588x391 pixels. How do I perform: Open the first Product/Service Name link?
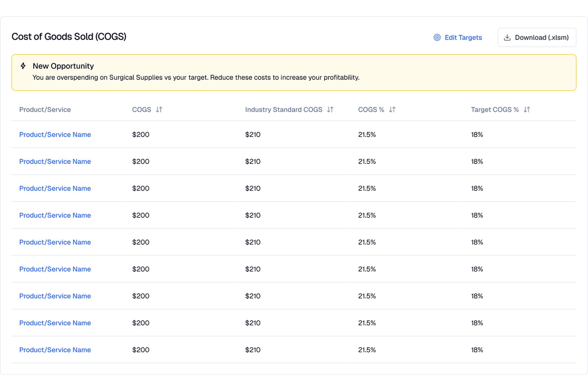[55, 134]
